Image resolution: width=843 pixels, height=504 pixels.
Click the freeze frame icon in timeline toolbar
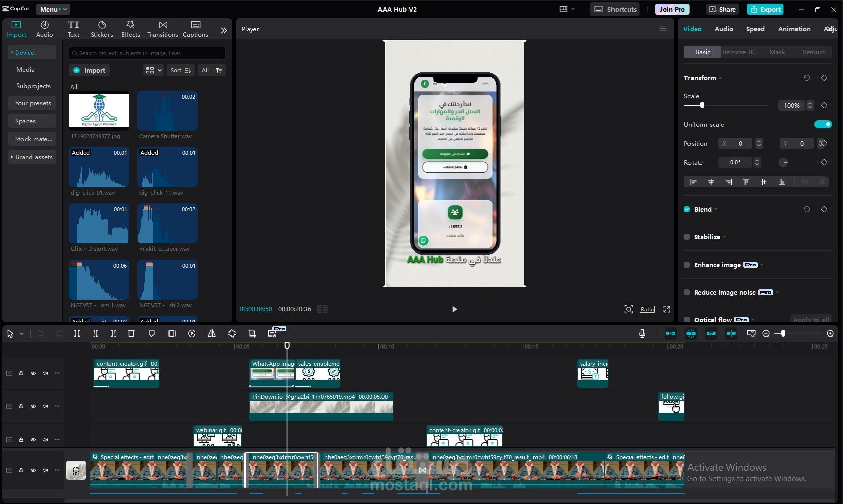pyautogui.click(x=172, y=333)
